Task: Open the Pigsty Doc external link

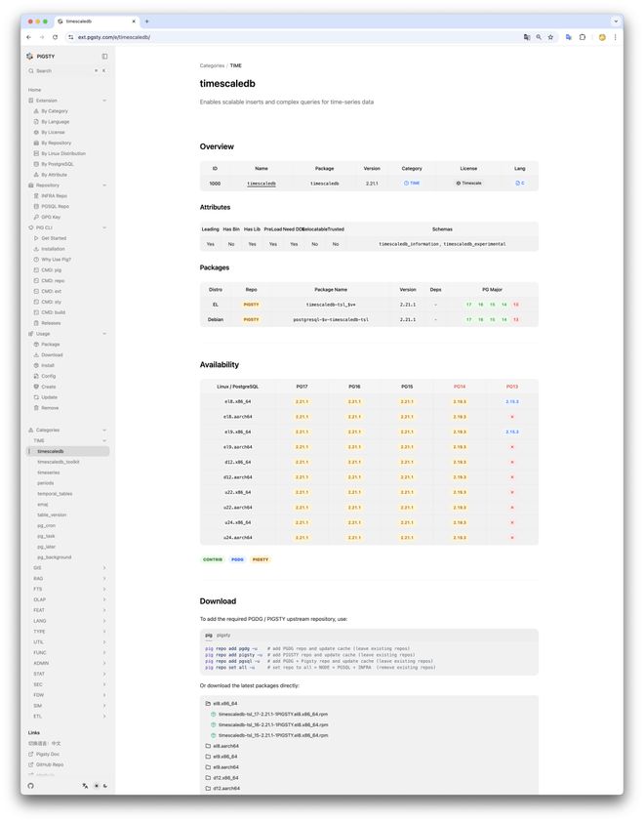Action: pos(44,754)
